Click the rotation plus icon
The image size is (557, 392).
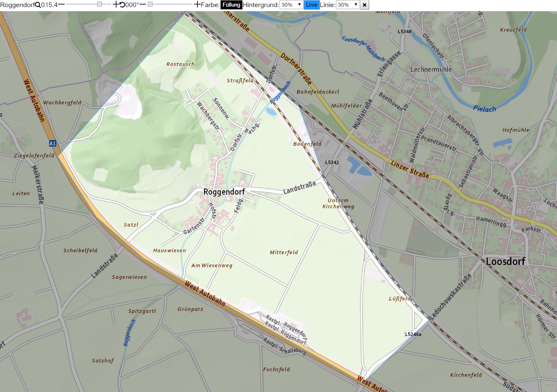pyautogui.click(x=197, y=5)
